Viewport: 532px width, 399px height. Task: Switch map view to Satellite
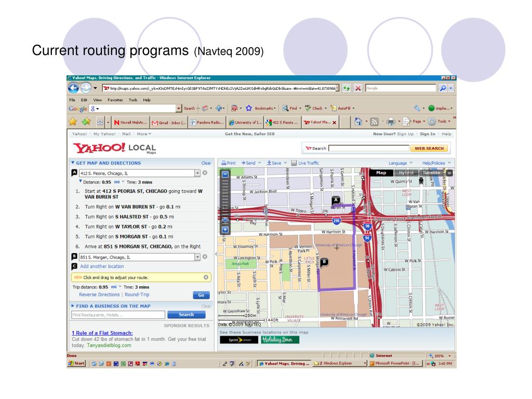(431, 172)
